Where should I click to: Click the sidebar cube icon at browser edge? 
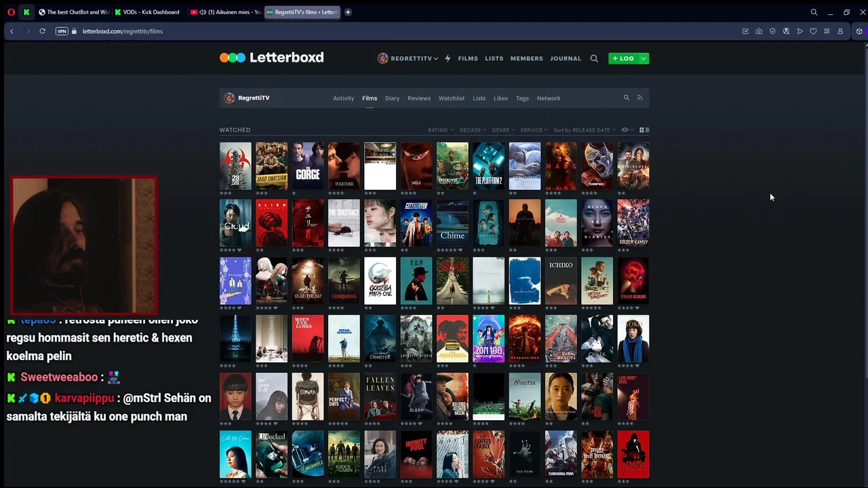(x=859, y=31)
